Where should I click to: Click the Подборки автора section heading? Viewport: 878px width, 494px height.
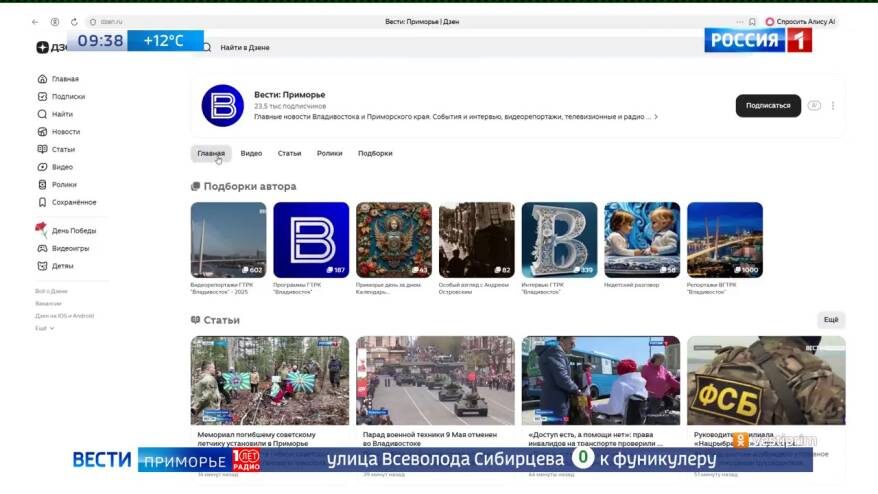[250, 187]
